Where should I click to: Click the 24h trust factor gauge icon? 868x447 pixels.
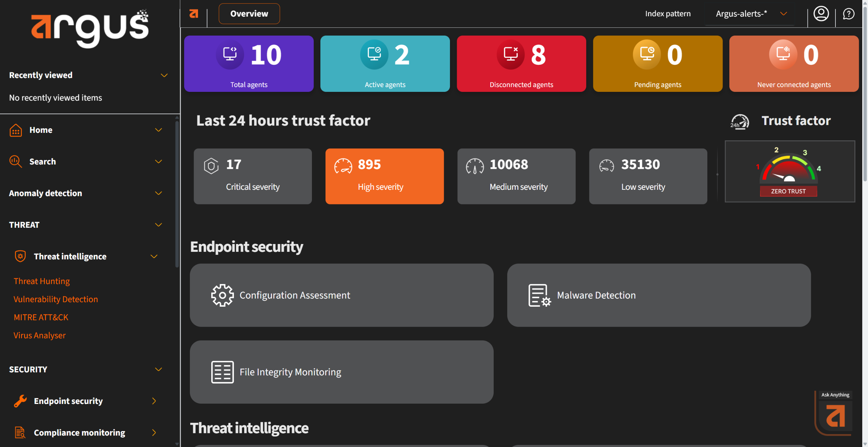point(739,122)
